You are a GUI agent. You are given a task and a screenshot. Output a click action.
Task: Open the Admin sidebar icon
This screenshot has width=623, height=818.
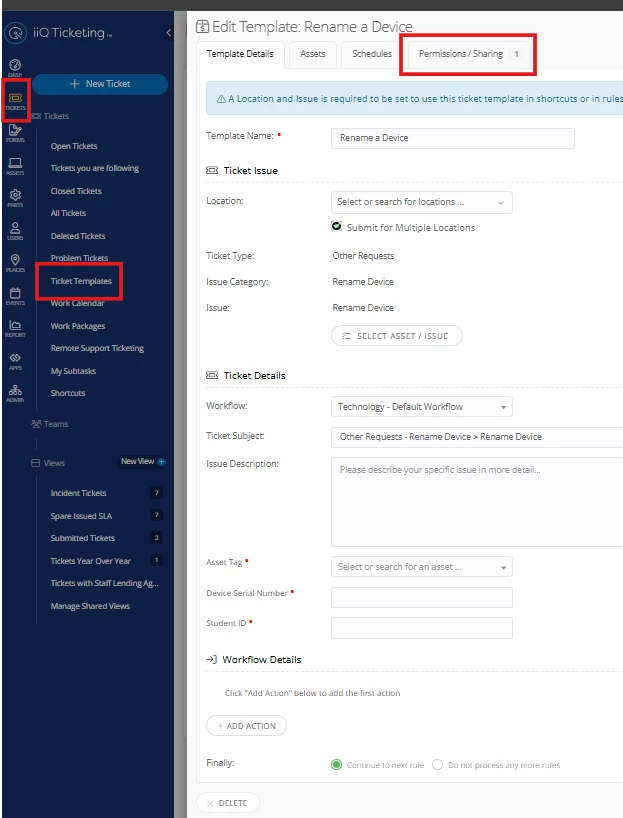tap(15, 393)
